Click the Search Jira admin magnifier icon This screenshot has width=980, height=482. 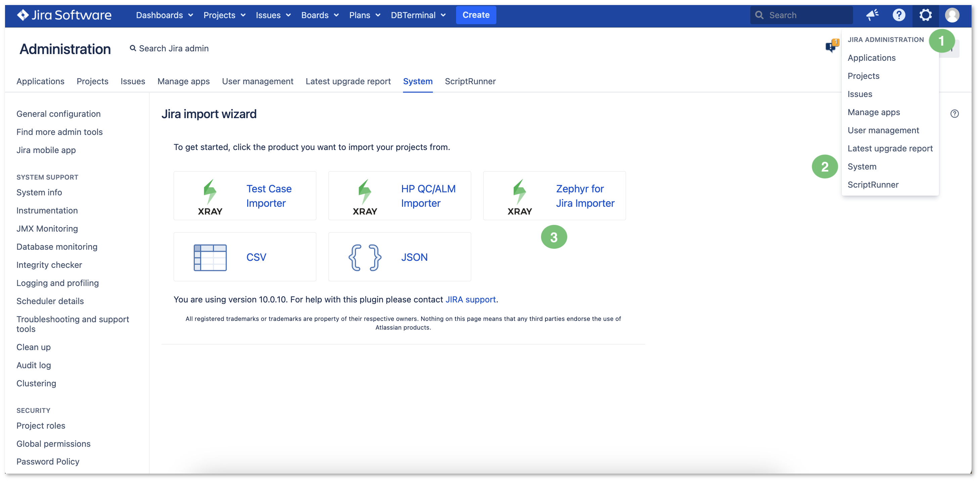133,48
